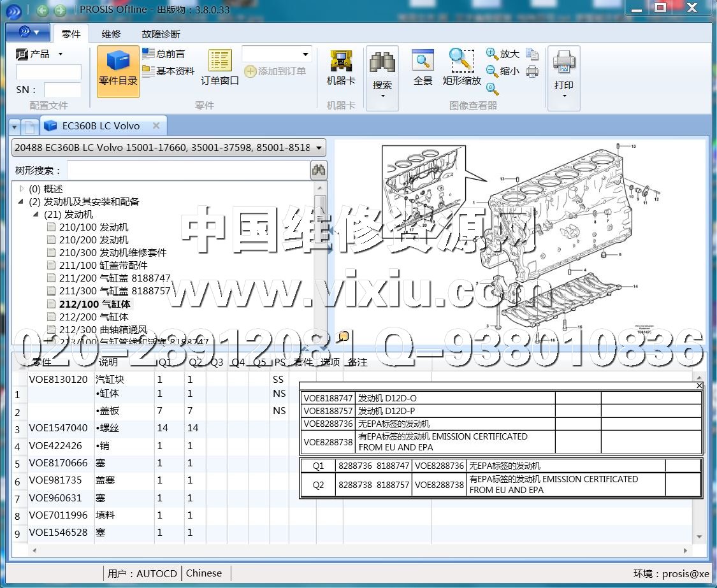Click the 机器卡 machine card icon
Image resolution: width=717 pixels, height=588 pixels.
click(341, 68)
